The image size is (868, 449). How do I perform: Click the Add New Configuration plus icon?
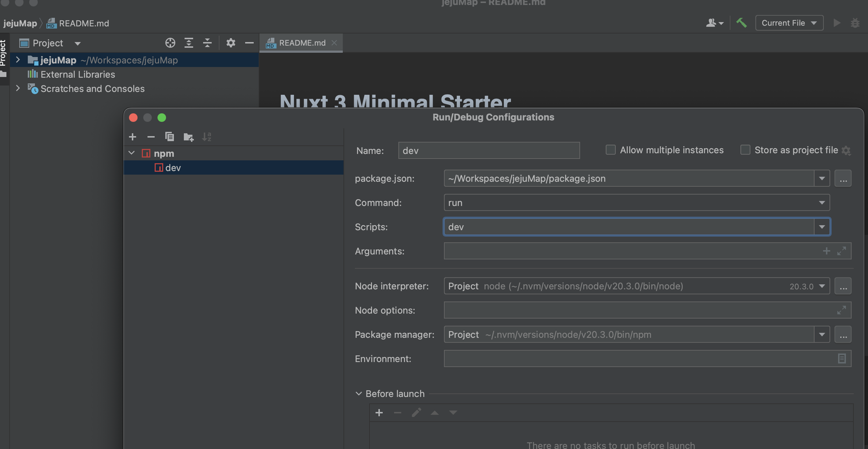(x=133, y=137)
